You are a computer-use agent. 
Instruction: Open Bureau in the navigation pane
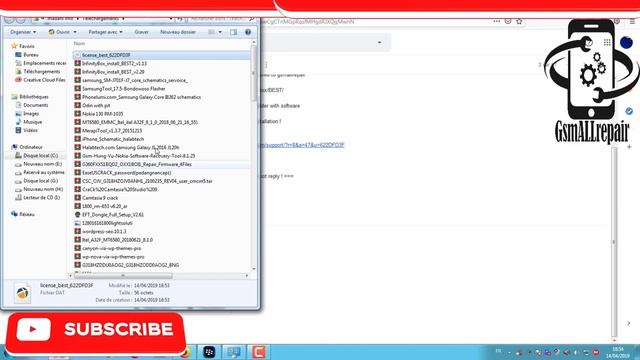[31, 55]
